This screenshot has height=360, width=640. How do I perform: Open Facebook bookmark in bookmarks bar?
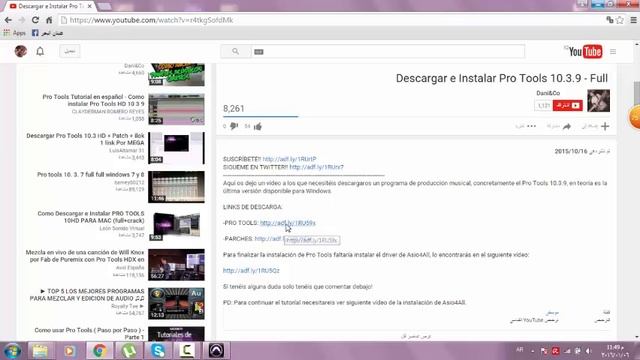47,33
